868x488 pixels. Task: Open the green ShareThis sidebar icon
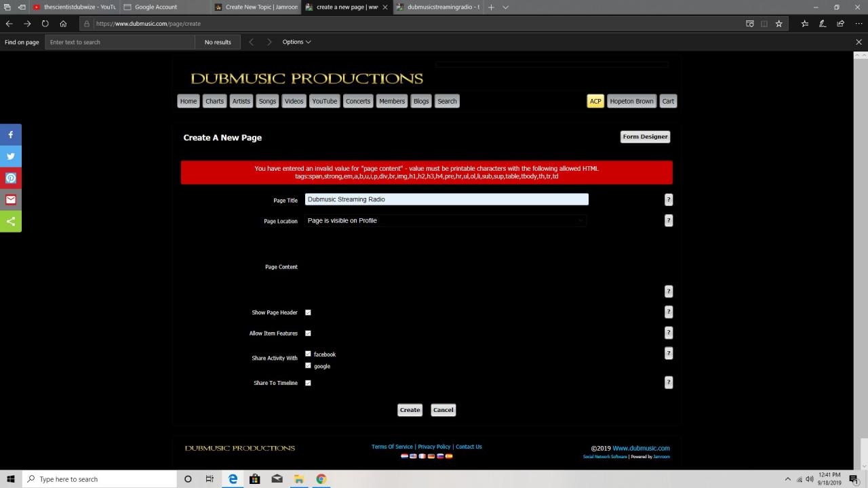tap(11, 222)
